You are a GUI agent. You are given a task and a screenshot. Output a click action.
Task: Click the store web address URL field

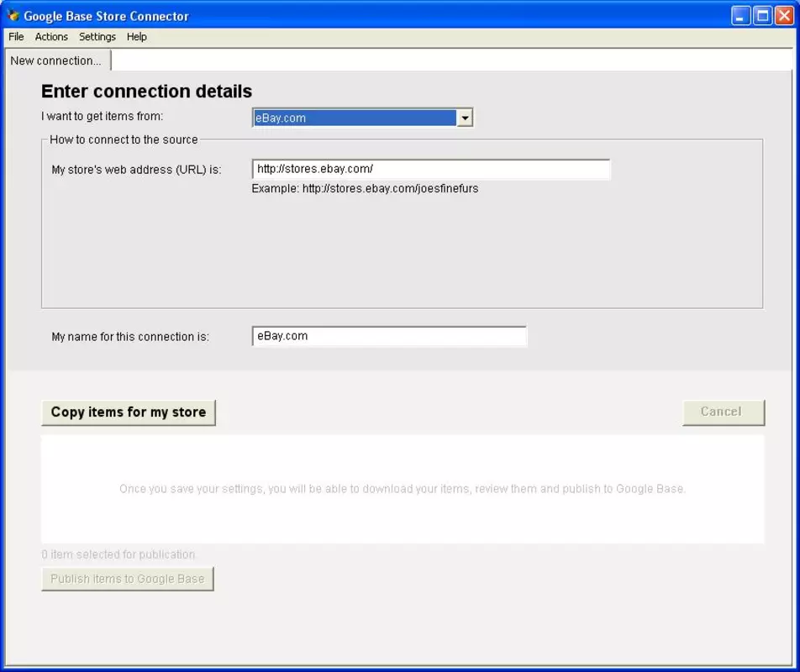[x=430, y=170]
